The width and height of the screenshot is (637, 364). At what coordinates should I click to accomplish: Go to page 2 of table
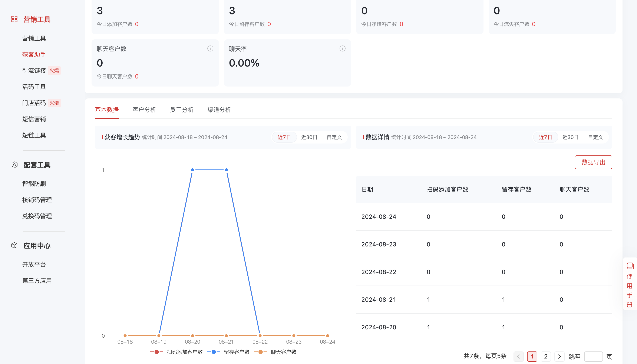pos(546,357)
